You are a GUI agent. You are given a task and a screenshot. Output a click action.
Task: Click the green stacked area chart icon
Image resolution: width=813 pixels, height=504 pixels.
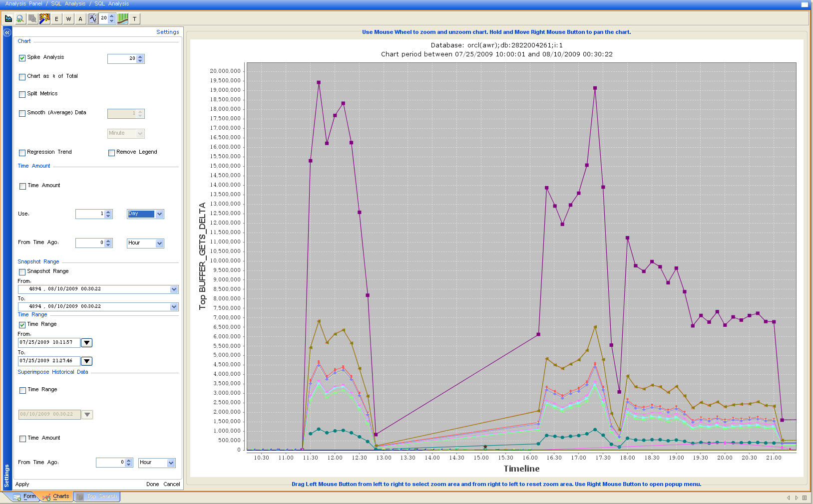[x=122, y=19]
